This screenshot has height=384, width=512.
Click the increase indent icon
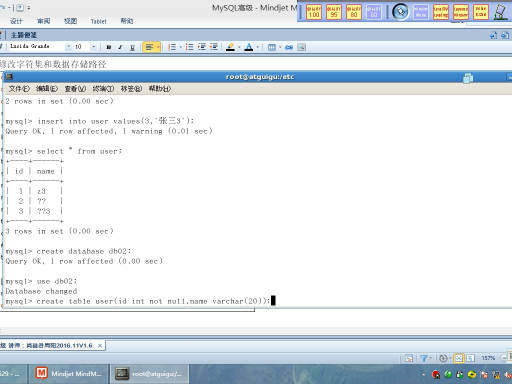[x=214, y=47]
